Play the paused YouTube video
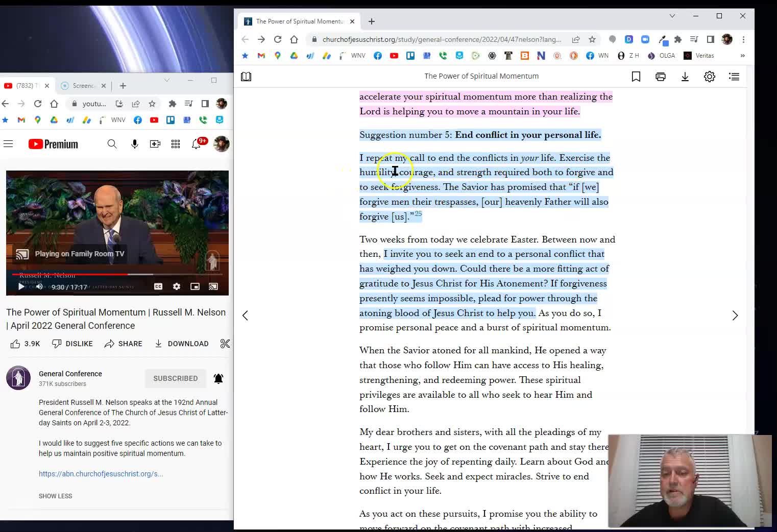Viewport: 777px width, 532px height. click(21, 286)
